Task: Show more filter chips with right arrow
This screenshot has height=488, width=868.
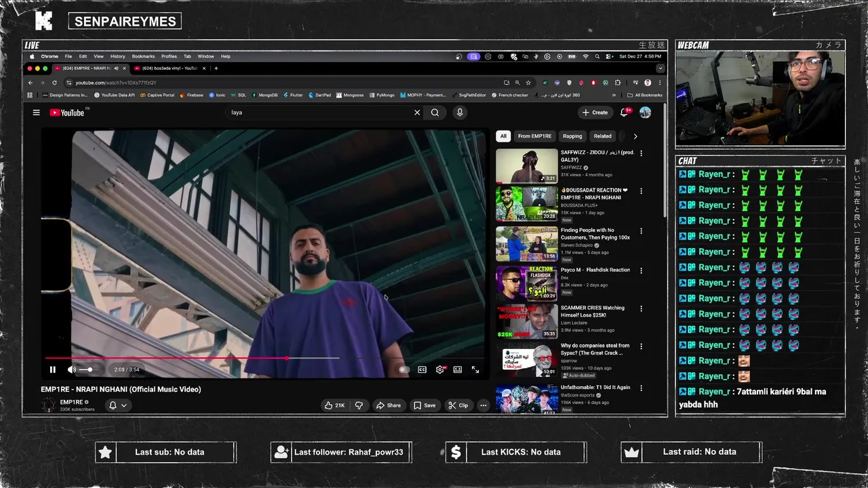Action: [635, 136]
